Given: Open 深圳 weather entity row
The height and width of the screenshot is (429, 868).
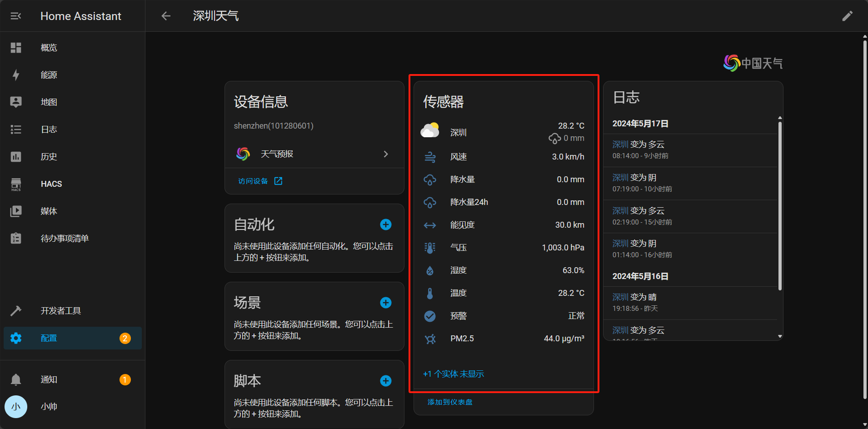Looking at the screenshot, I should pos(504,132).
